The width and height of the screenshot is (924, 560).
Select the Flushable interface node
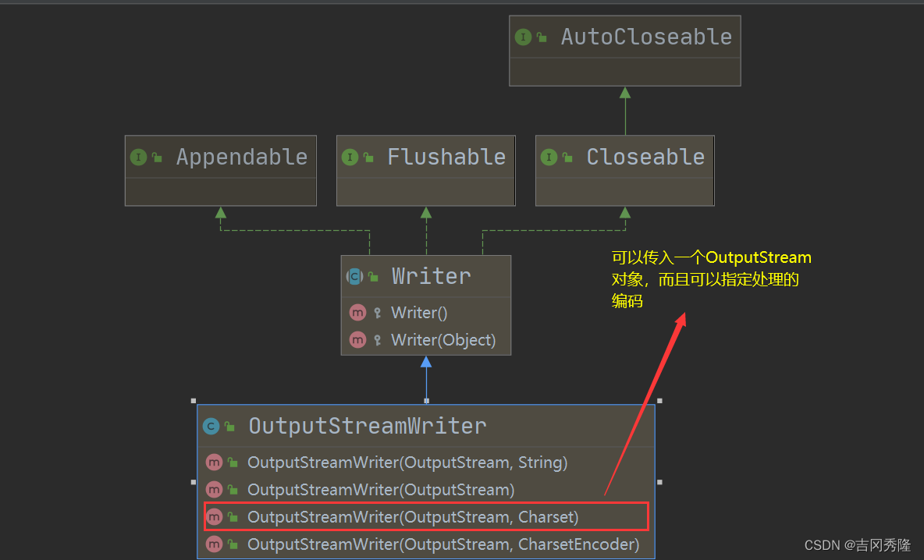(x=446, y=158)
